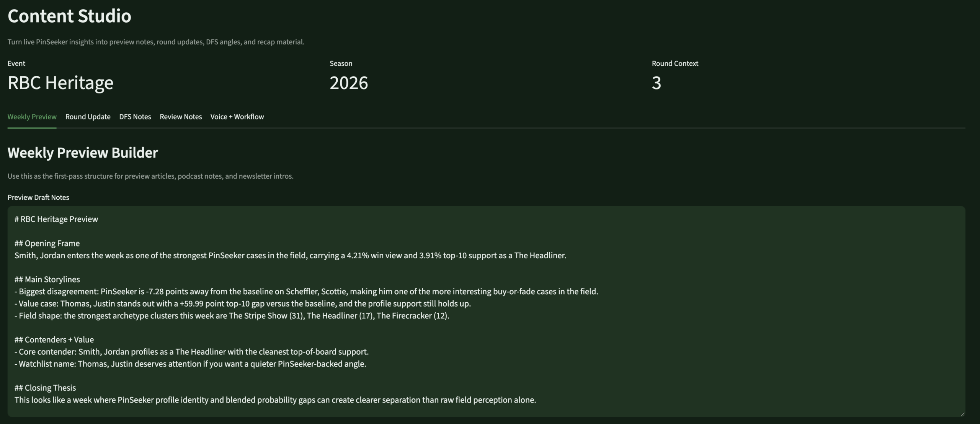The image size is (980, 424).
Task: Go to the Review Notes tab
Action: [x=181, y=117]
